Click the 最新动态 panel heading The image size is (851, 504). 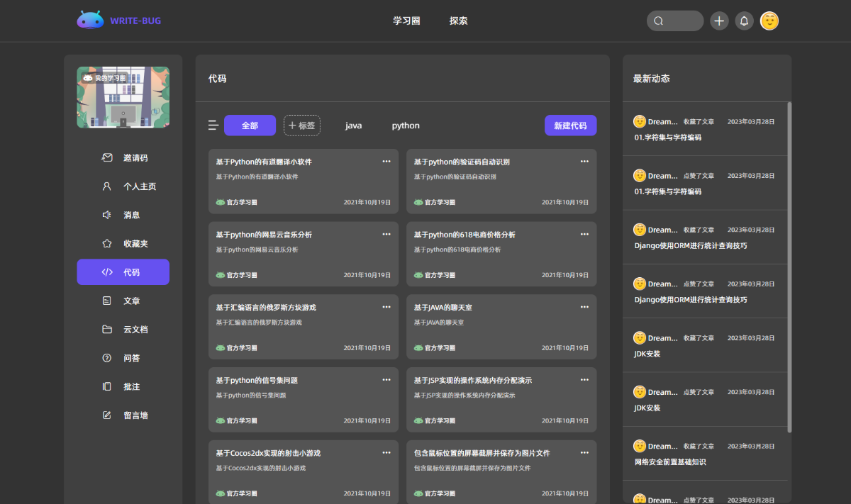click(x=652, y=79)
